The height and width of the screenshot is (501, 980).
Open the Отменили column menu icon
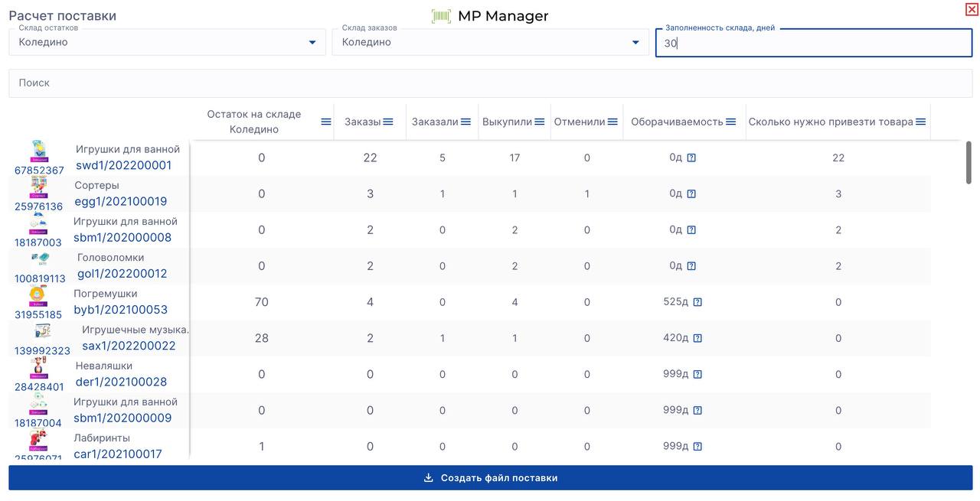click(x=612, y=122)
